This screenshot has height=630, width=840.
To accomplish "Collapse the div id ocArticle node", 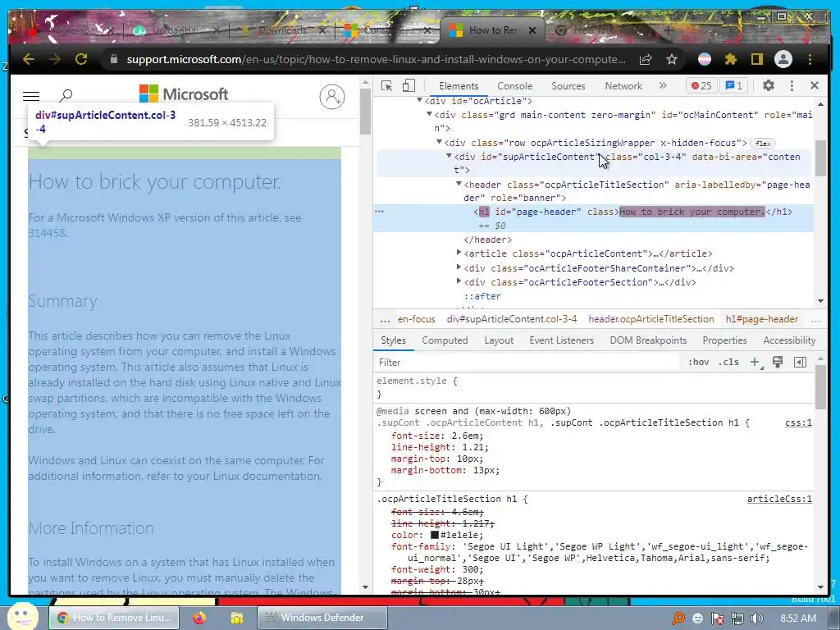I will click(x=419, y=101).
